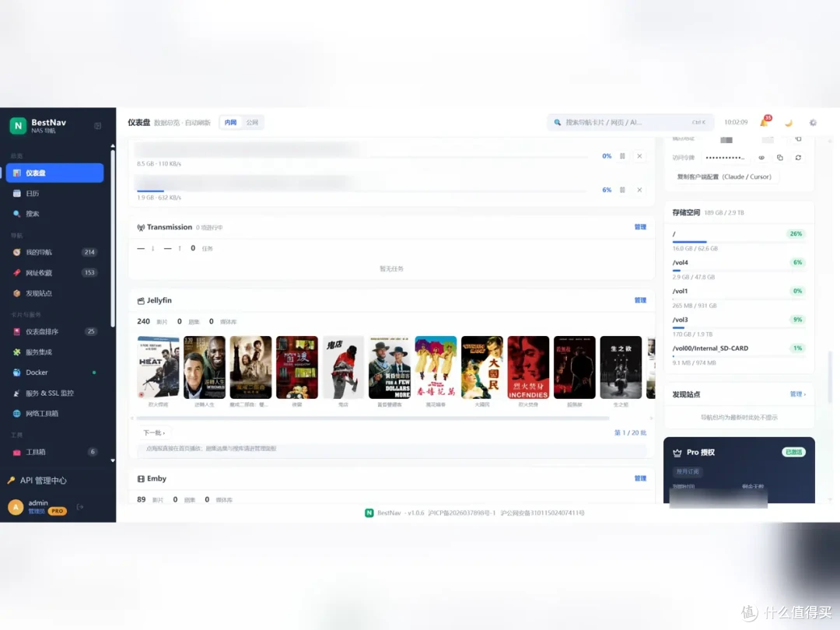
Task: Click the Emby film icon
Action: point(141,479)
